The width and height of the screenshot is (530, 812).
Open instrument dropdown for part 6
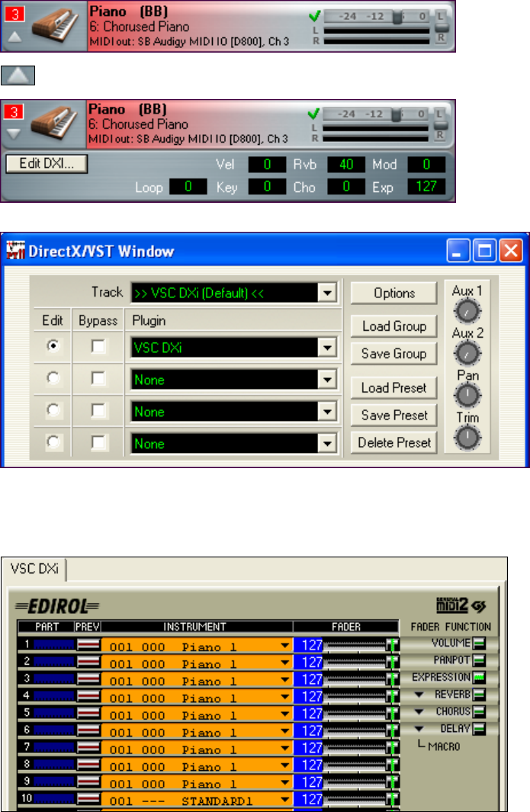(285, 731)
